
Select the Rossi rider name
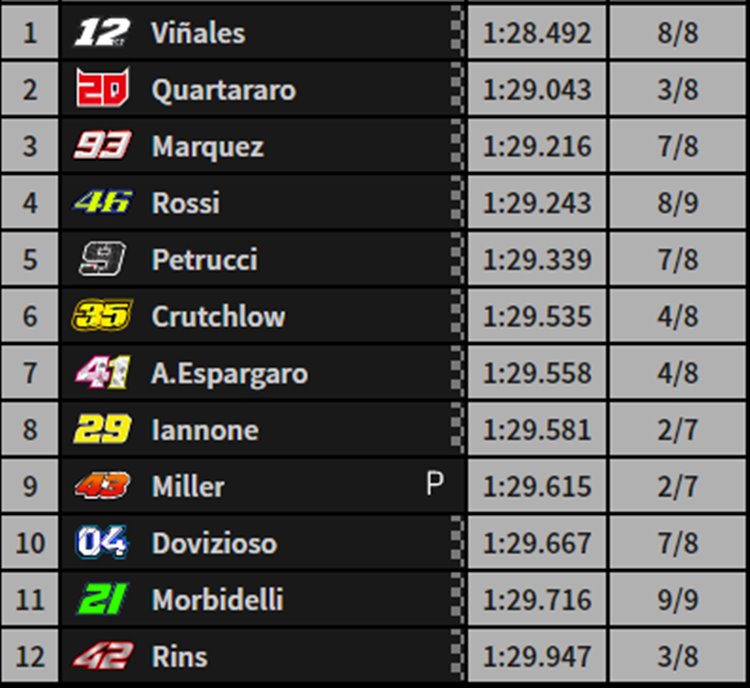pyautogui.click(x=186, y=203)
